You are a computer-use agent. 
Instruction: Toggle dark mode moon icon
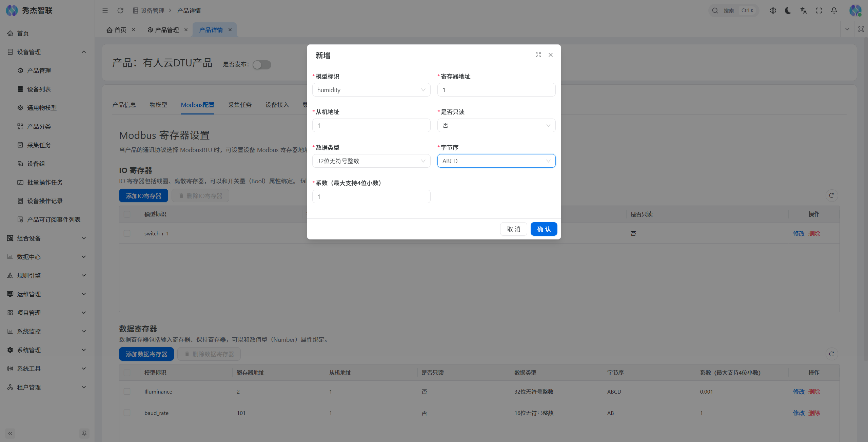click(788, 10)
